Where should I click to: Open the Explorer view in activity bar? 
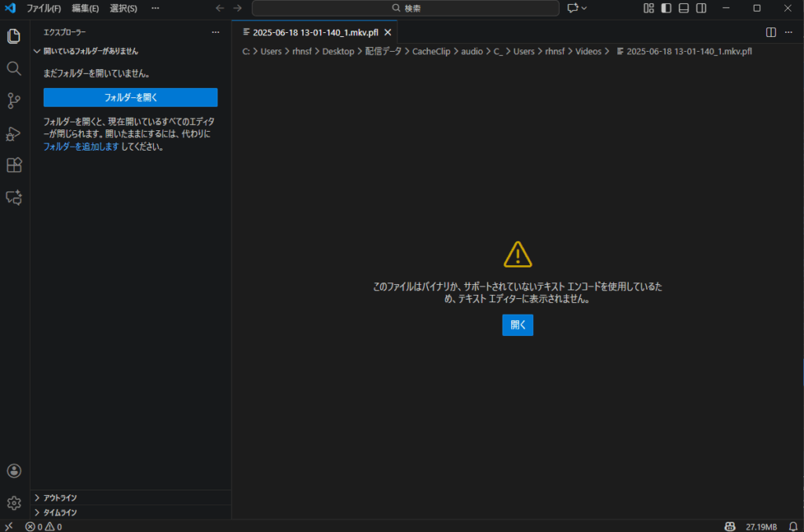click(13, 36)
